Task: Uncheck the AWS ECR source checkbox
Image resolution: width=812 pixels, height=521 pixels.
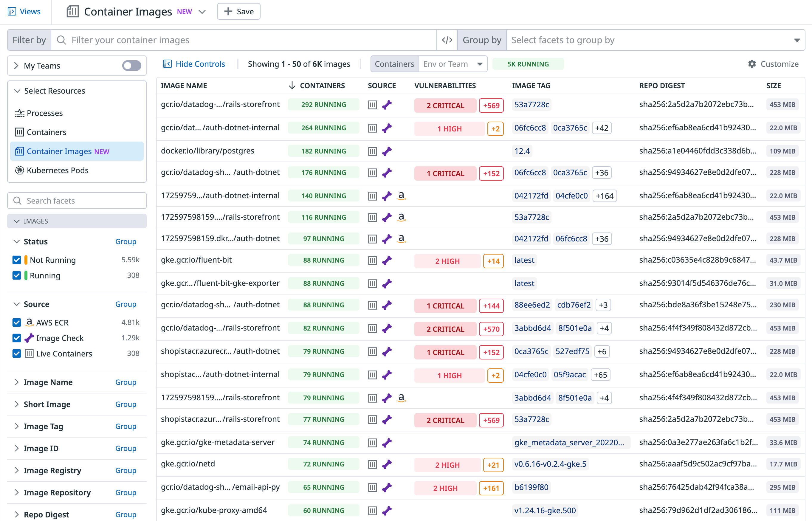Action: (x=17, y=322)
